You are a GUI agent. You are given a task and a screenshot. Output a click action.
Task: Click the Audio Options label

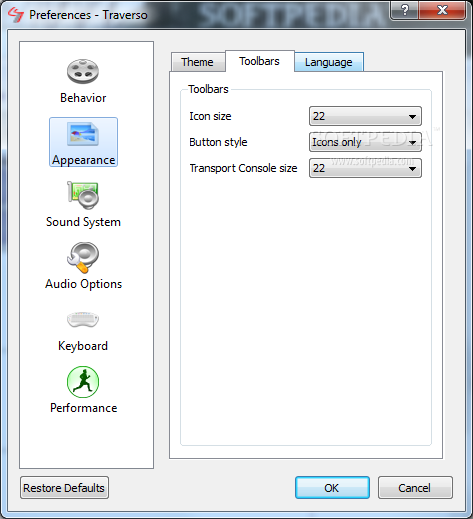[x=83, y=284]
